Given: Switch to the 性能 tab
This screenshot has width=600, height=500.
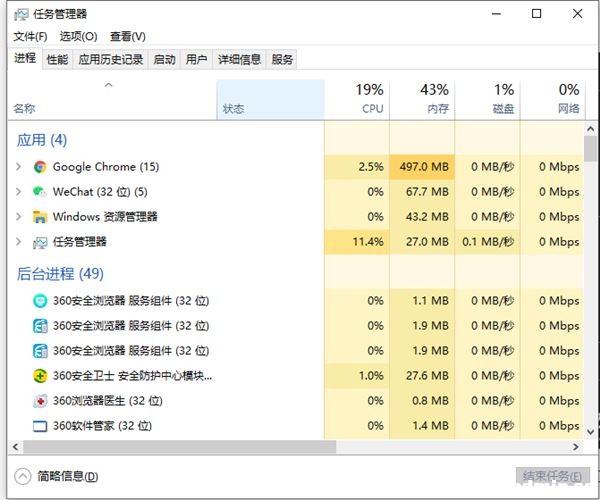Looking at the screenshot, I should pos(57,59).
